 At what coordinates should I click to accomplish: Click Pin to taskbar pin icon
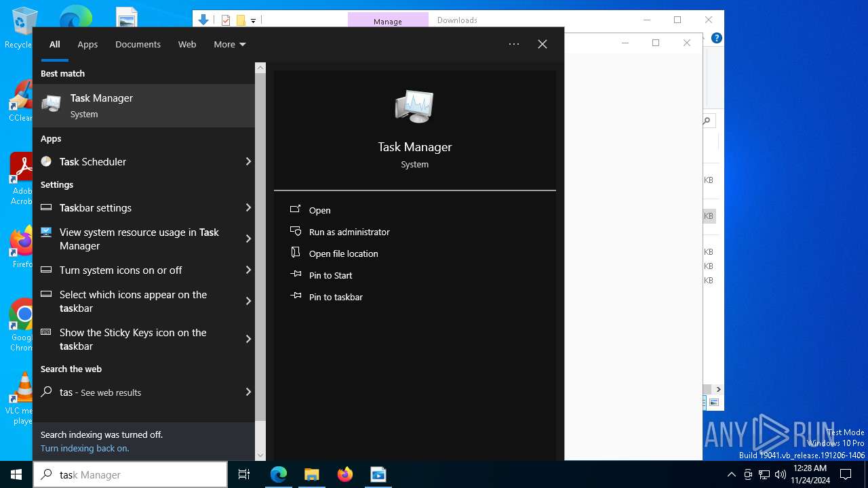pyautogui.click(x=296, y=296)
